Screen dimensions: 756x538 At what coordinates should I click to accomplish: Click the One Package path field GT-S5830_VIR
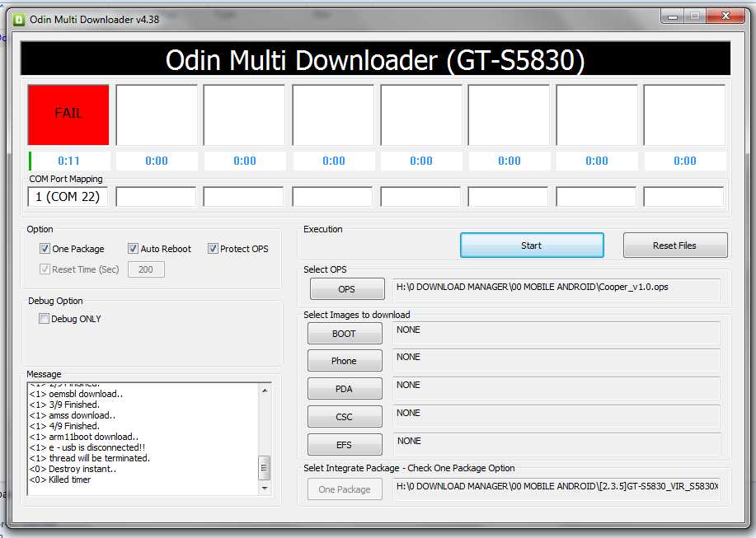556,489
